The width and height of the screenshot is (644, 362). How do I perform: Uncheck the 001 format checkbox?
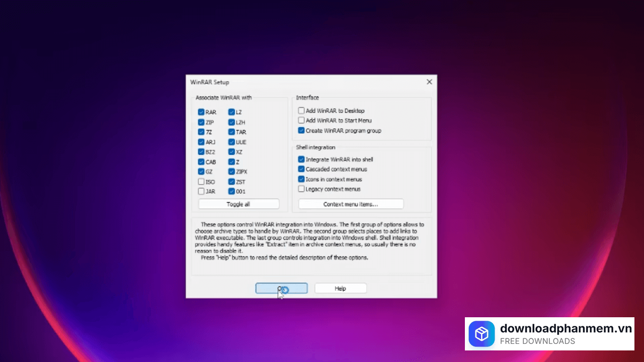coord(231,192)
